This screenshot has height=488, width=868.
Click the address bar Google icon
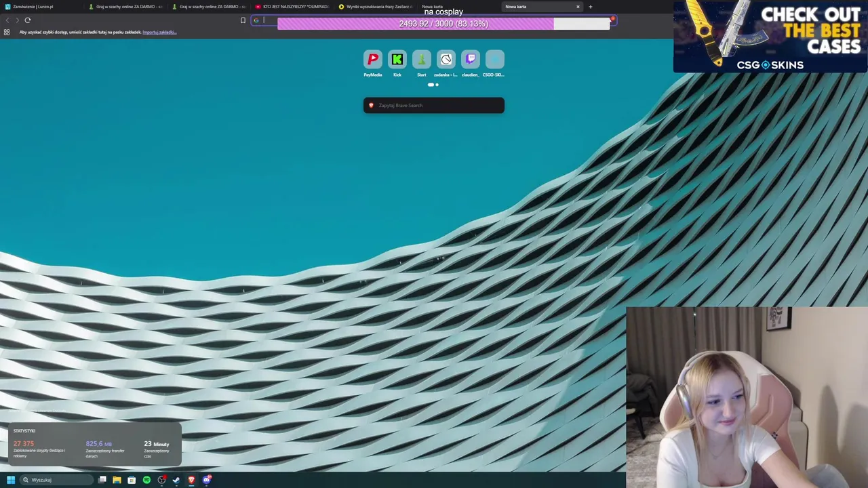[x=256, y=20]
